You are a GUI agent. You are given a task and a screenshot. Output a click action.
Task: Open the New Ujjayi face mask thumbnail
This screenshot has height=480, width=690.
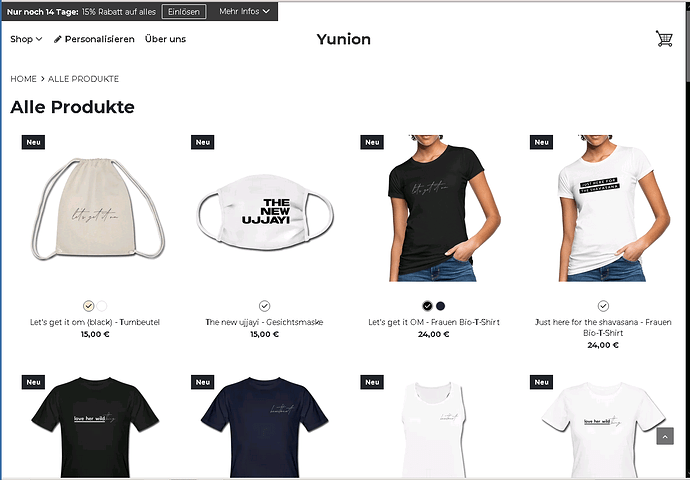click(x=264, y=211)
